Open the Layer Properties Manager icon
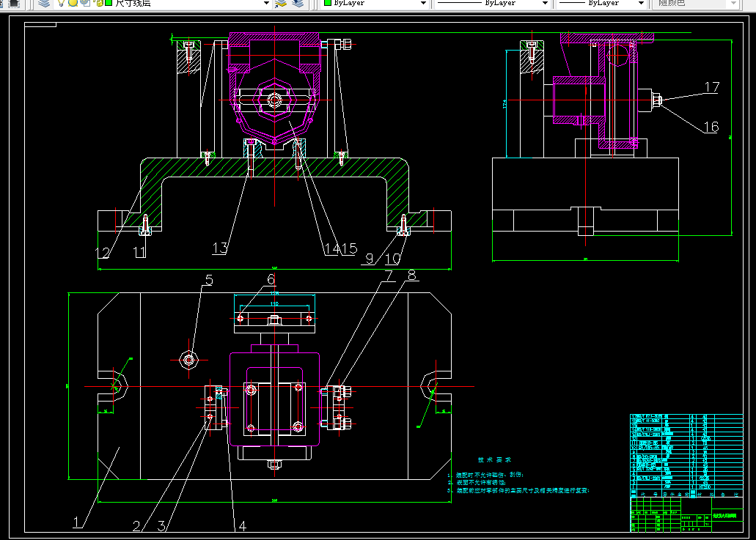This screenshot has width=756, height=540. (x=44, y=3)
